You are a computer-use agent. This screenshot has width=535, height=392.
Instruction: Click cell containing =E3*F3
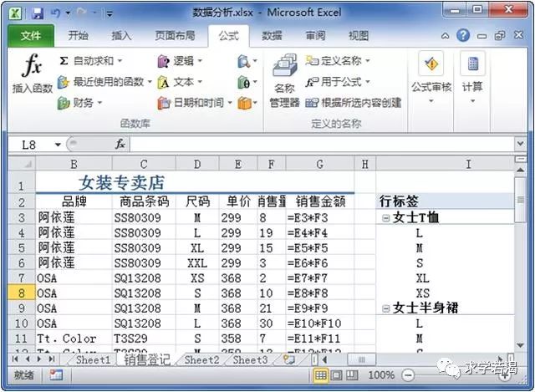click(319, 217)
